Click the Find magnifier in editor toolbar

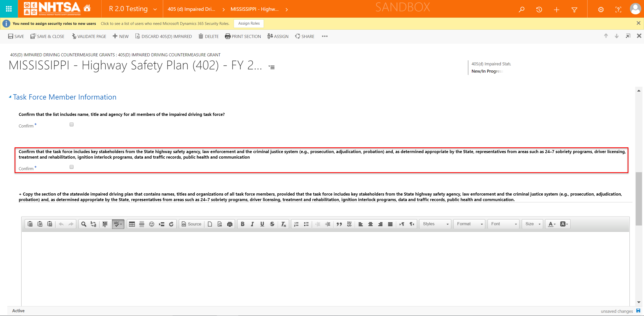pos(84,224)
